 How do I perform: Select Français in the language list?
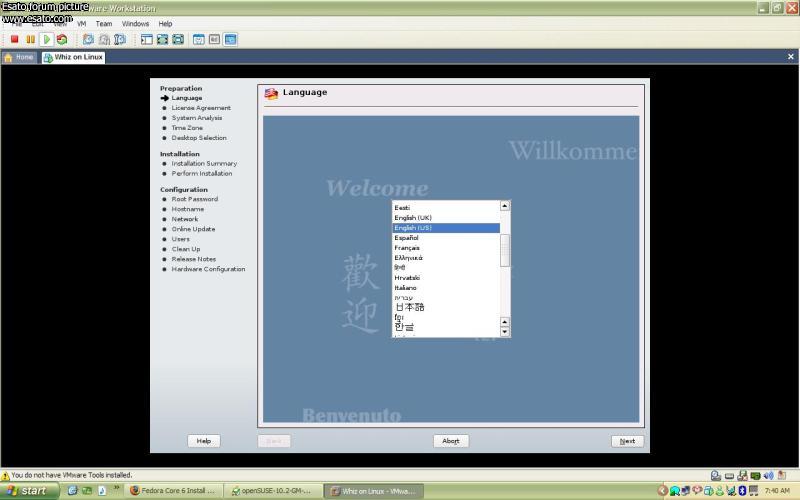click(x=446, y=248)
